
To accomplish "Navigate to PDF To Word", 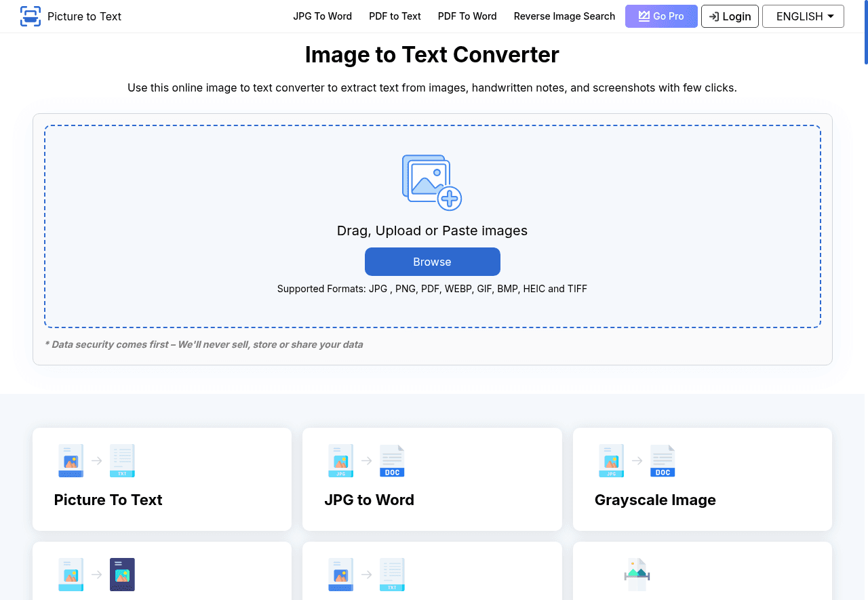I will pos(467,16).
